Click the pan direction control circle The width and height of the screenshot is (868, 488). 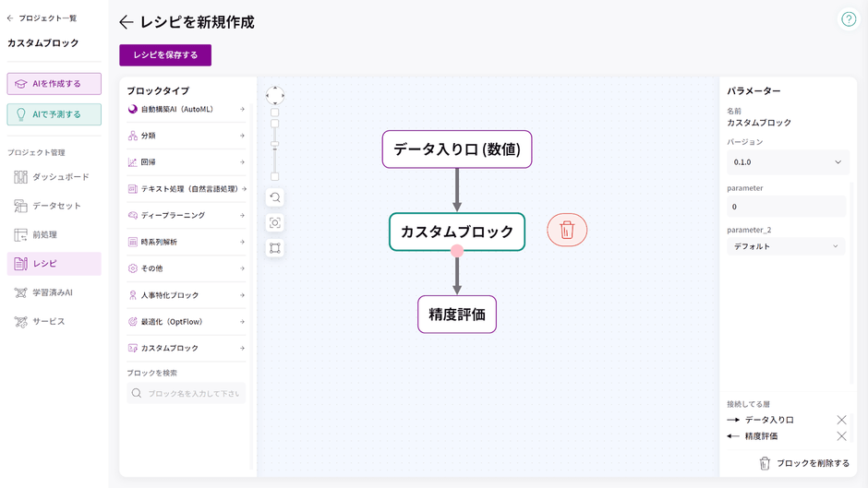pos(275,95)
